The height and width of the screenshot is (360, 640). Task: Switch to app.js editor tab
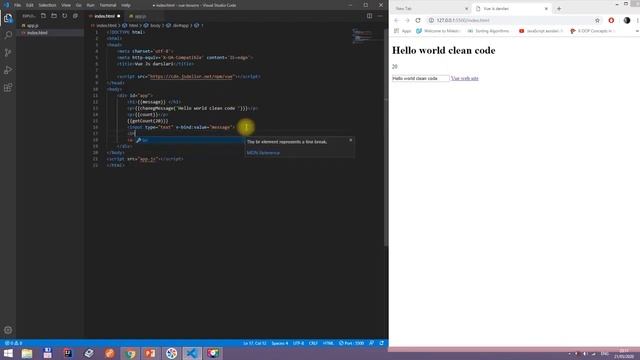[x=140, y=16]
